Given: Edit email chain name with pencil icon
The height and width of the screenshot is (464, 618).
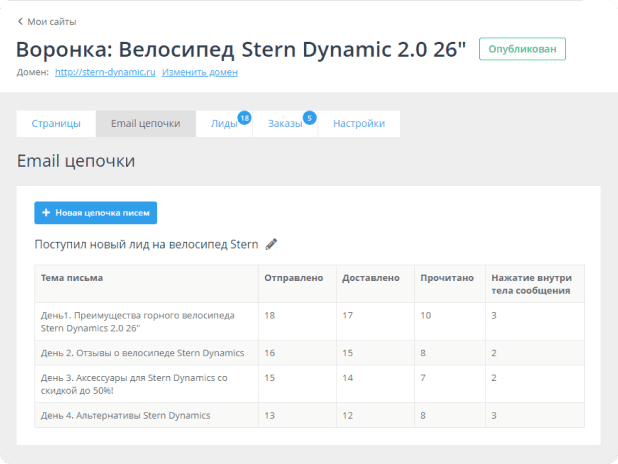Looking at the screenshot, I should click(271, 244).
